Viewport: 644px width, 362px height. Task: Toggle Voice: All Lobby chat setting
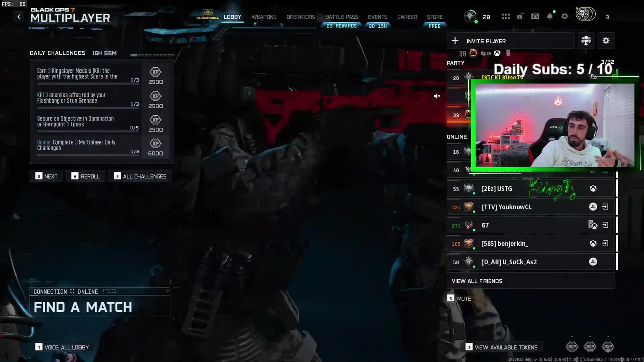pos(62,347)
